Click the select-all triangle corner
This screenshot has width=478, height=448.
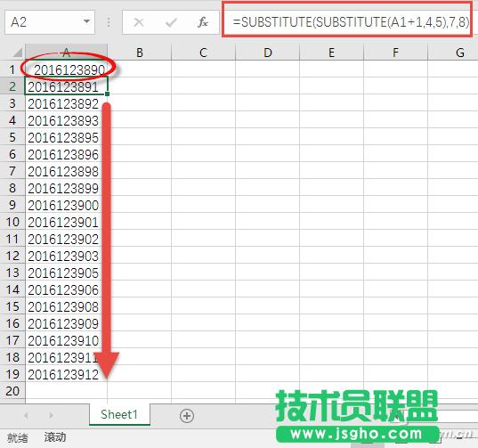(18, 53)
